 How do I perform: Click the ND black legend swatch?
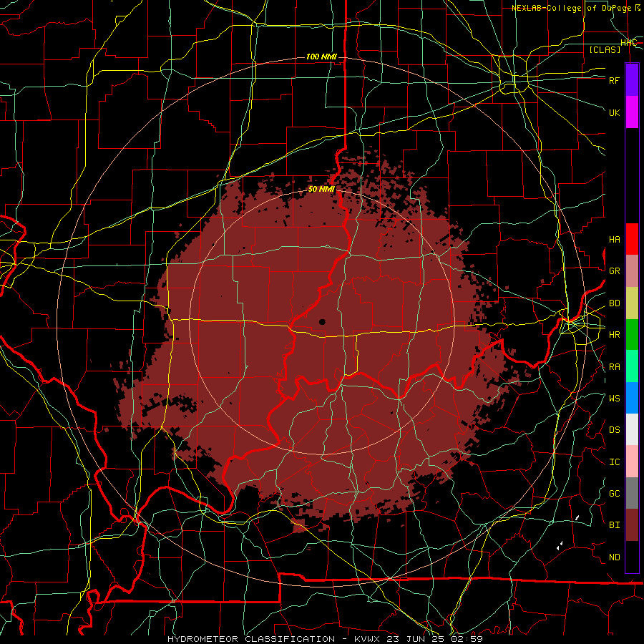point(632,557)
